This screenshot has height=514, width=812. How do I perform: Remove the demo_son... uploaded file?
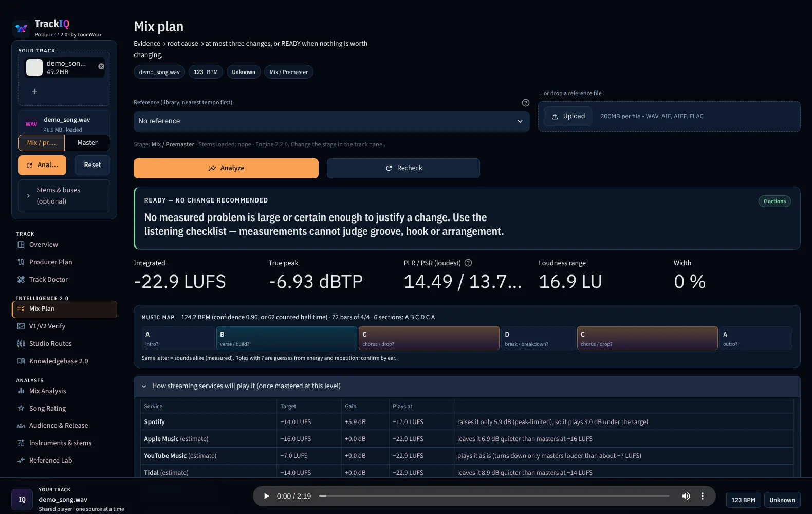pos(101,66)
